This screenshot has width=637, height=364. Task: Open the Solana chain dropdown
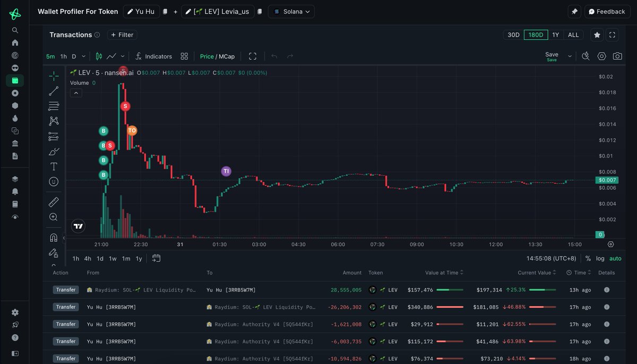pyautogui.click(x=291, y=12)
